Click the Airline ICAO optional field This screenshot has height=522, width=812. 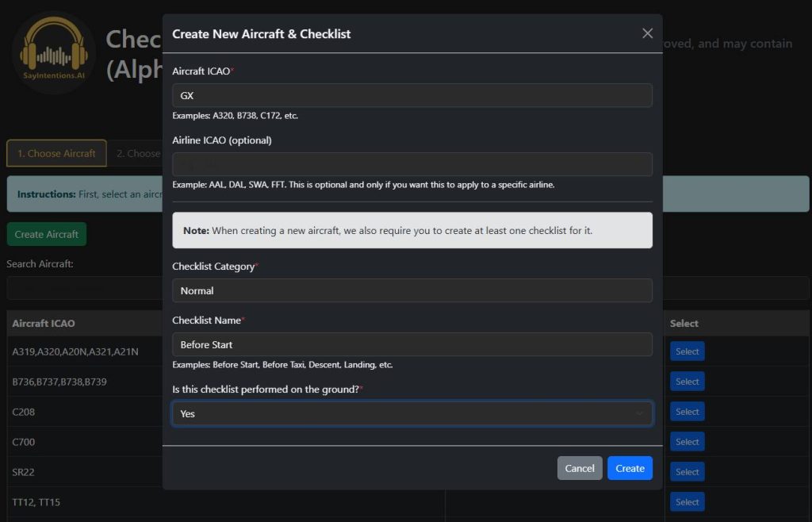pyautogui.click(x=412, y=164)
